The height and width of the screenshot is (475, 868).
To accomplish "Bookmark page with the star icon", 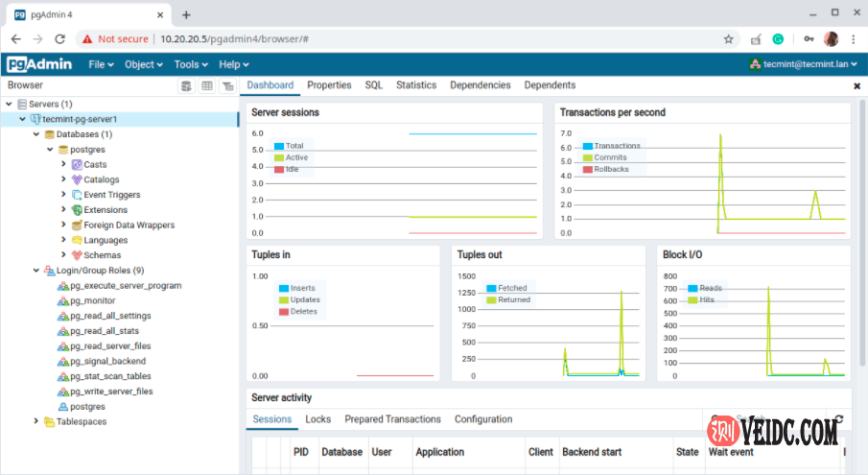I will [x=728, y=39].
